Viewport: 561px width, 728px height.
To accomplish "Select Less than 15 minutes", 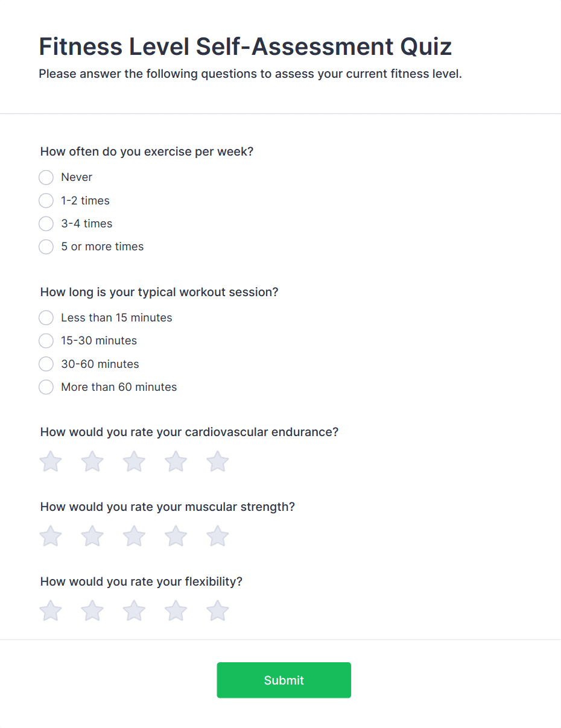I will coord(46,318).
